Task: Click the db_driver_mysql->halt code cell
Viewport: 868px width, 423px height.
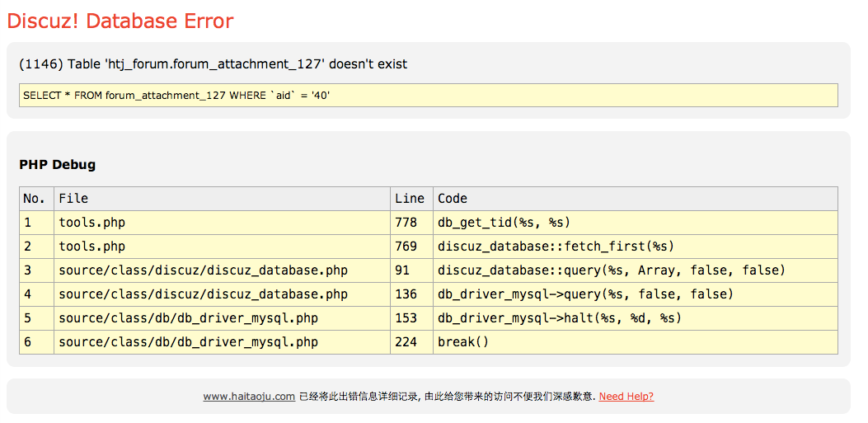Action: 636,318
